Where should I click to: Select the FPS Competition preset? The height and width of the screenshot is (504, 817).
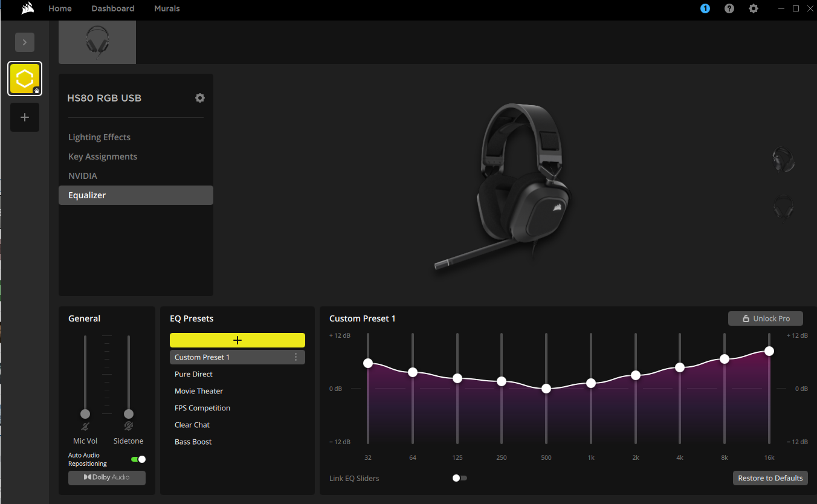click(237, 408)
